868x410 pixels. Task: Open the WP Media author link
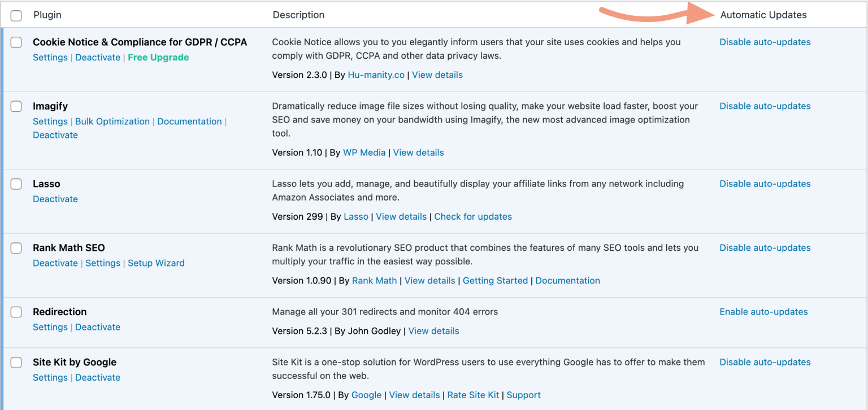point(364,153)
